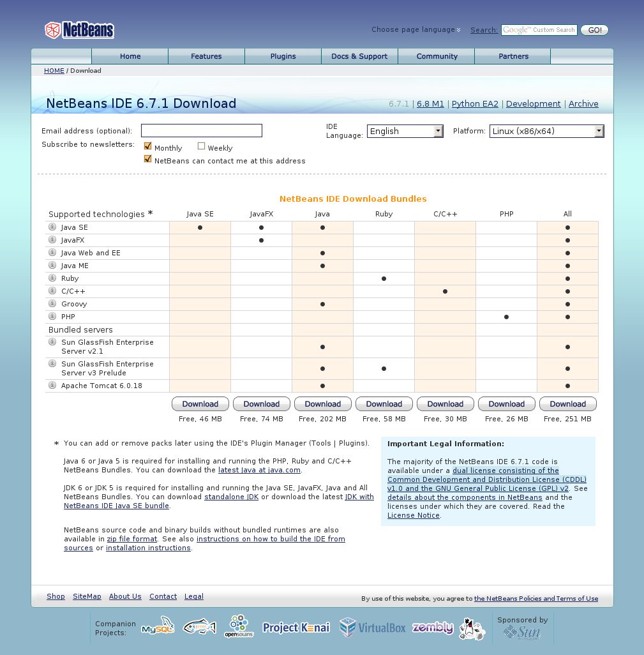Open the Docs & Support tab

point(359,56)
